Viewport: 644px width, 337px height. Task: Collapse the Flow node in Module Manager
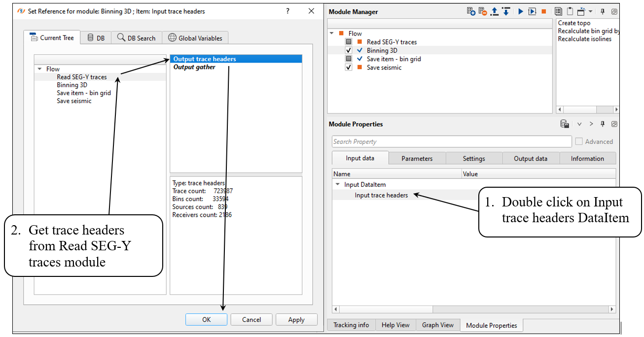[332, 34]
